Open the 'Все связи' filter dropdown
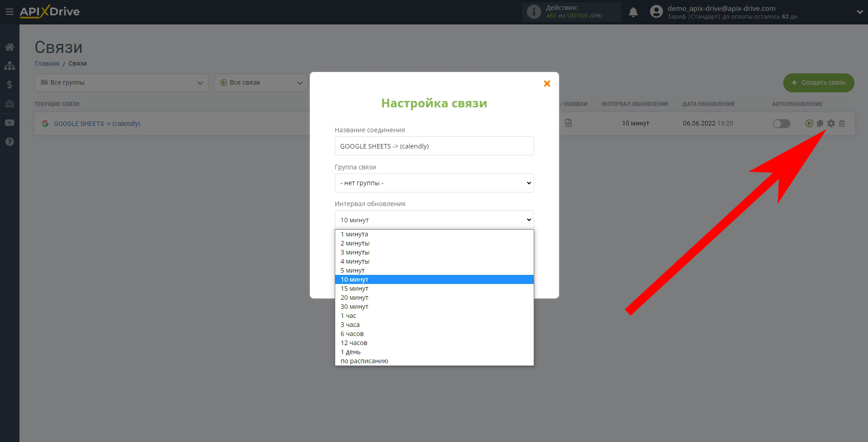 pyautogui.click(x=261, y=83)
